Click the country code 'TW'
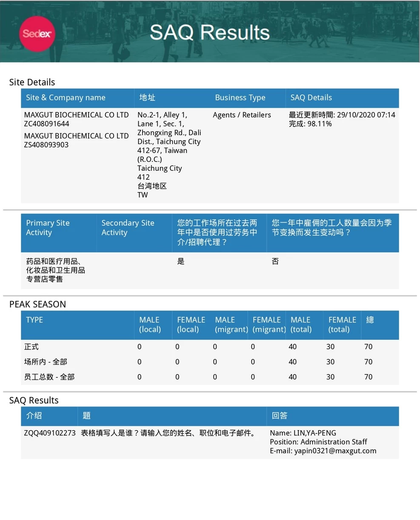 click(143, 195)
